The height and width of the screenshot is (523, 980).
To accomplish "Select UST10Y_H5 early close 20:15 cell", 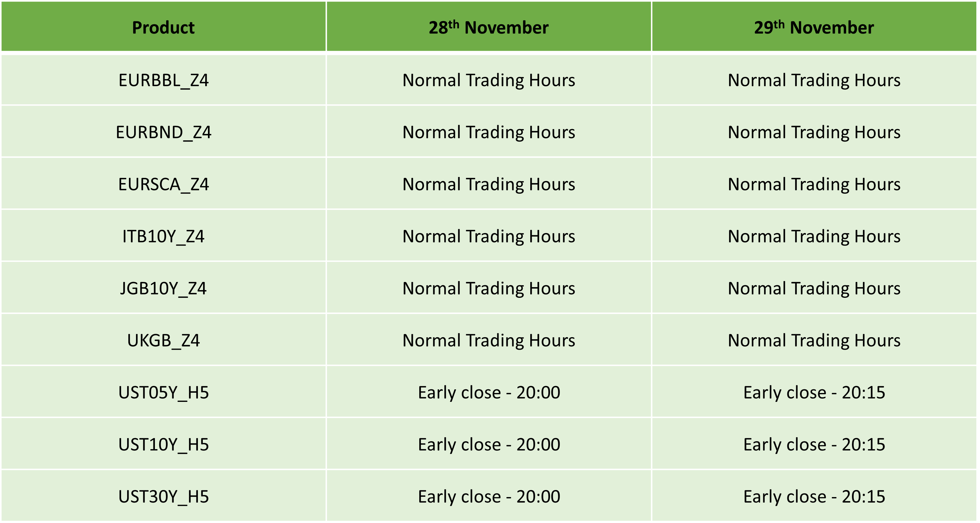I will coord(814,444).
